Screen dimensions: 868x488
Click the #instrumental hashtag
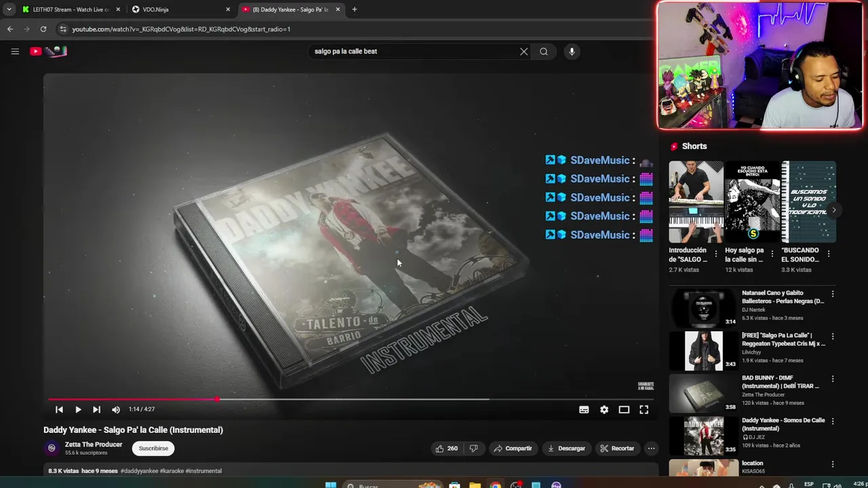(203, 471)
